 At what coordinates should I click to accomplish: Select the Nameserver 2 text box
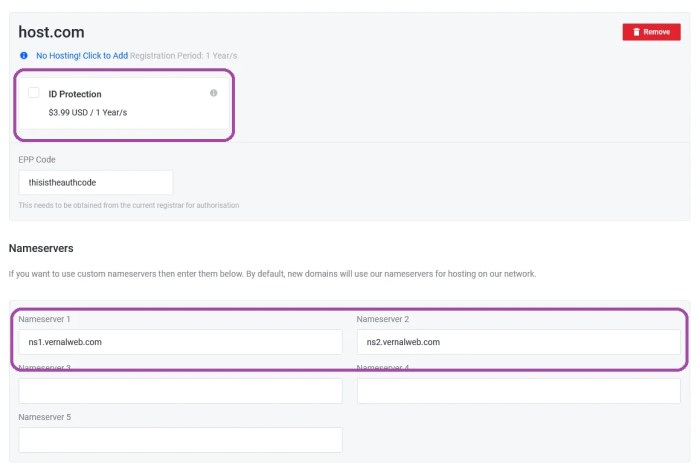(518, 342)
